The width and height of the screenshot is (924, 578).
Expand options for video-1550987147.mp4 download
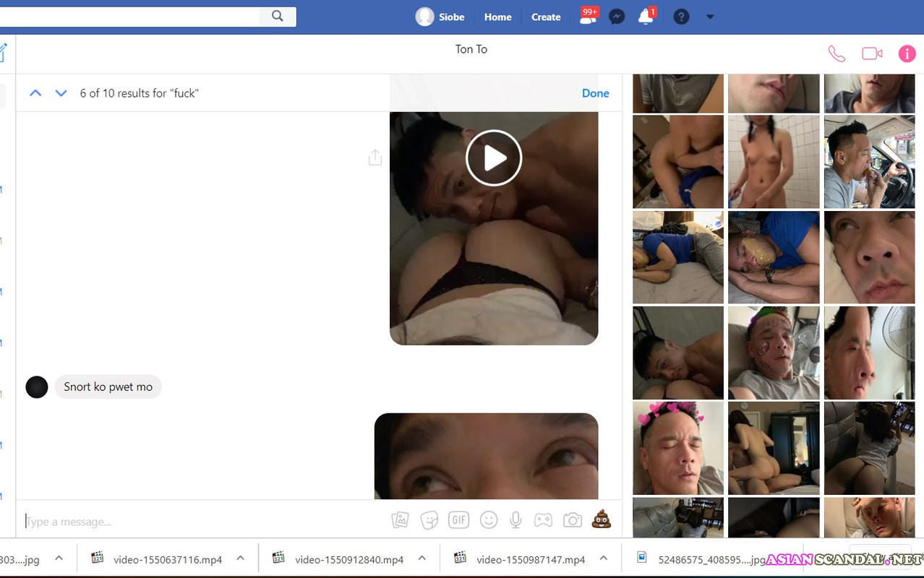click(x=604, y=558)
